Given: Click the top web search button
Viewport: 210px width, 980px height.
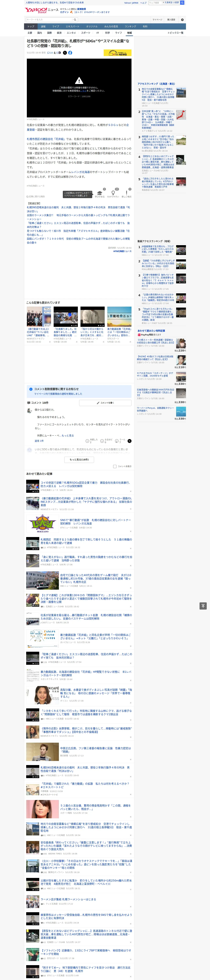Looking at the screenshot, I should pyautogui.click(x=182, y=3).
